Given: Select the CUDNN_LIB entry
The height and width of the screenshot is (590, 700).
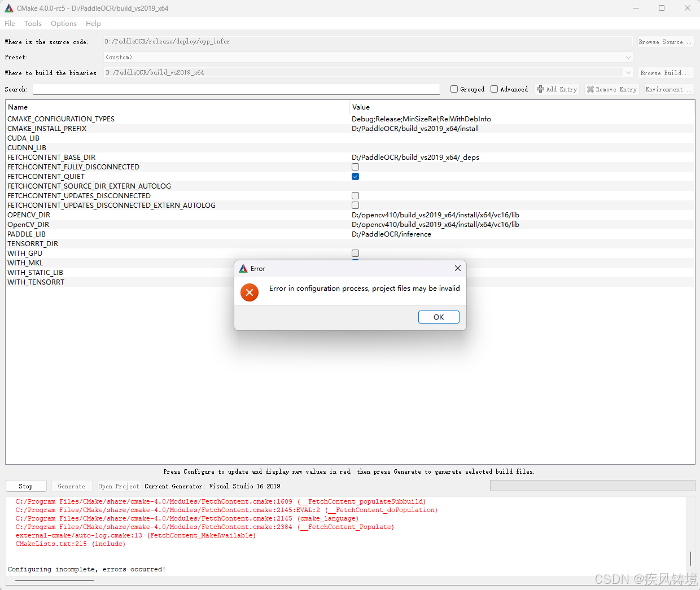Looking at the screenshot, I should 27,148.
